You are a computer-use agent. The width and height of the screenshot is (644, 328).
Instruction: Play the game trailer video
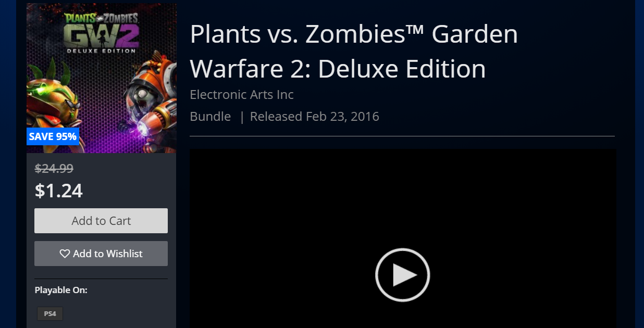coord(402,275)
